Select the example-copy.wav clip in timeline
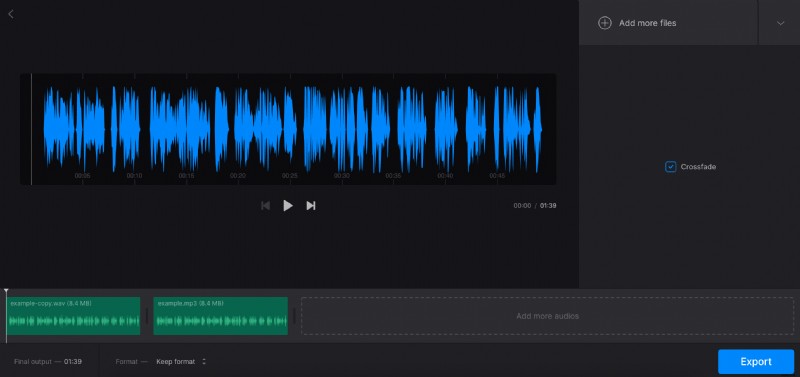The height and width of the screenshot is (377, 800). tap(73, 316)
